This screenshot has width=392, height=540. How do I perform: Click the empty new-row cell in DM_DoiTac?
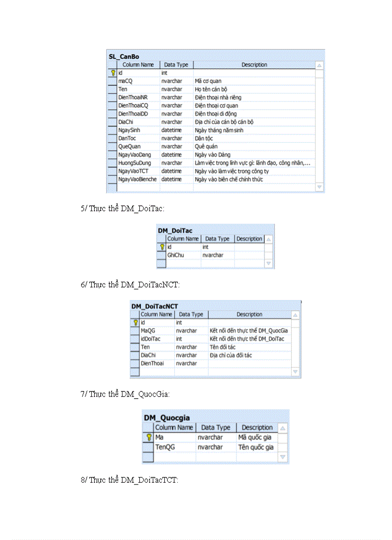183,263
